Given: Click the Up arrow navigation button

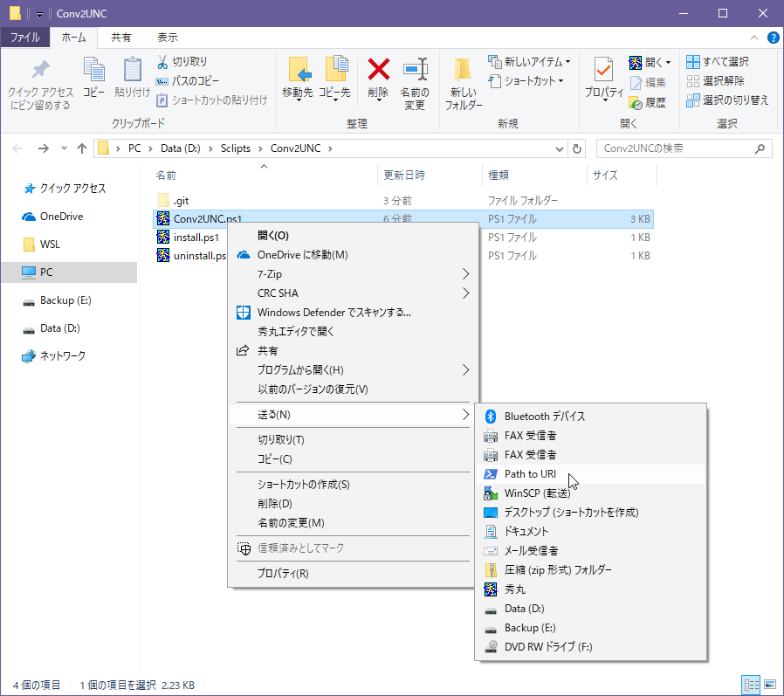Looking at the screenshot, I should pyautogui.click(x=82, y=148).
